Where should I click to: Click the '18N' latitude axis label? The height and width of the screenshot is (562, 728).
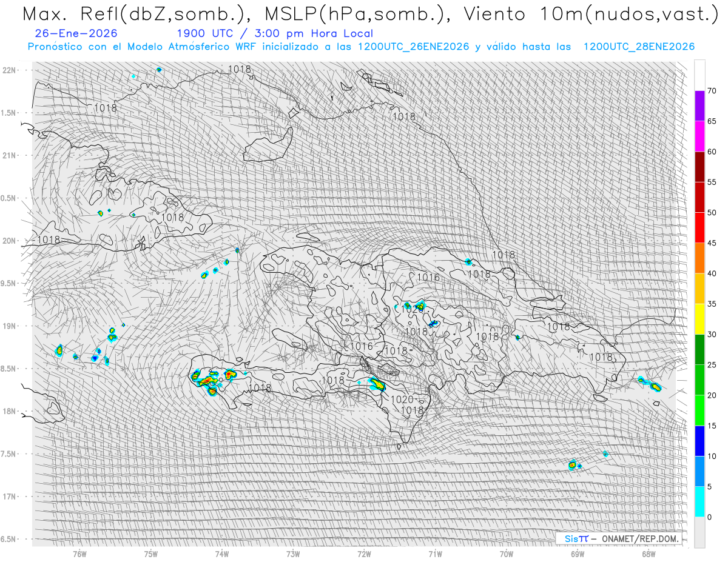(x=10, y=411)
